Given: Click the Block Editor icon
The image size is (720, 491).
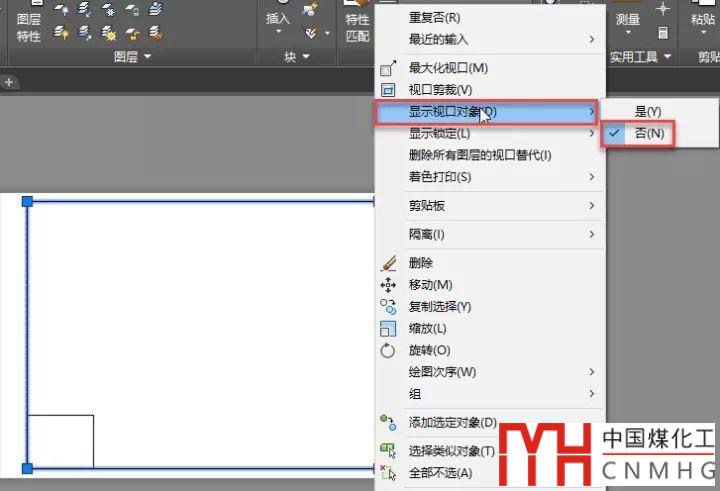Looking at the screenshot, I should tap(311, 33).
